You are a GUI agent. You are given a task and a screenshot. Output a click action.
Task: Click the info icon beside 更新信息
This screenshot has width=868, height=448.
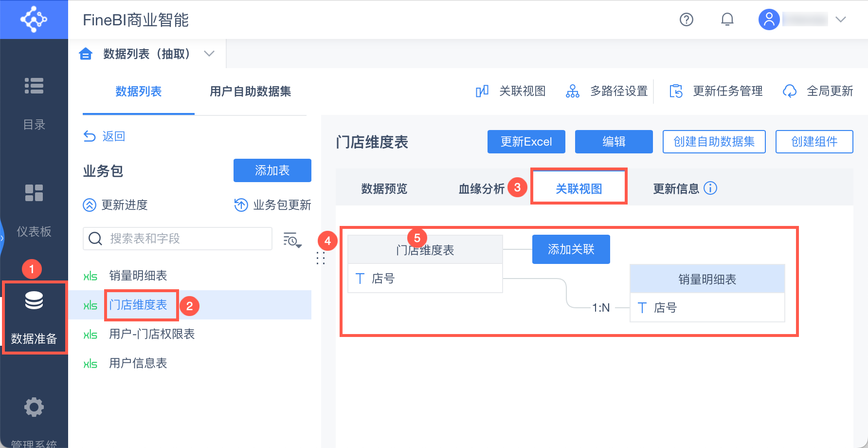point(710,188)
